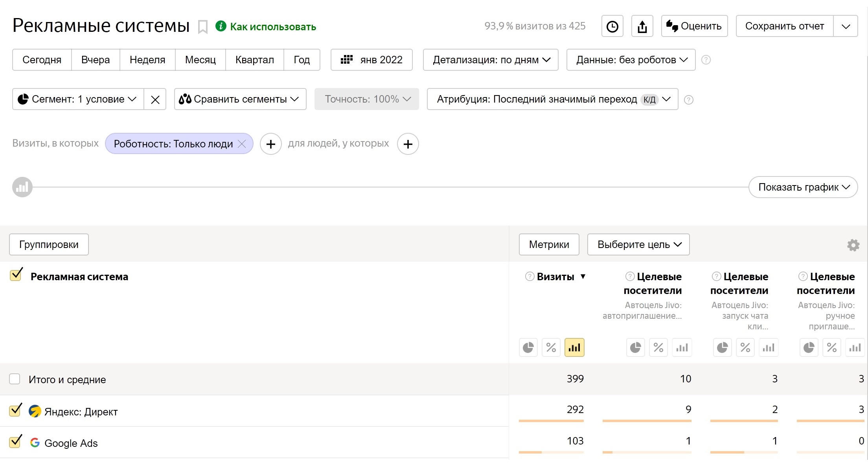Uncheck Google Ads checkbox
This screenshot has width=868, height=472.
[x=15, y=441]
